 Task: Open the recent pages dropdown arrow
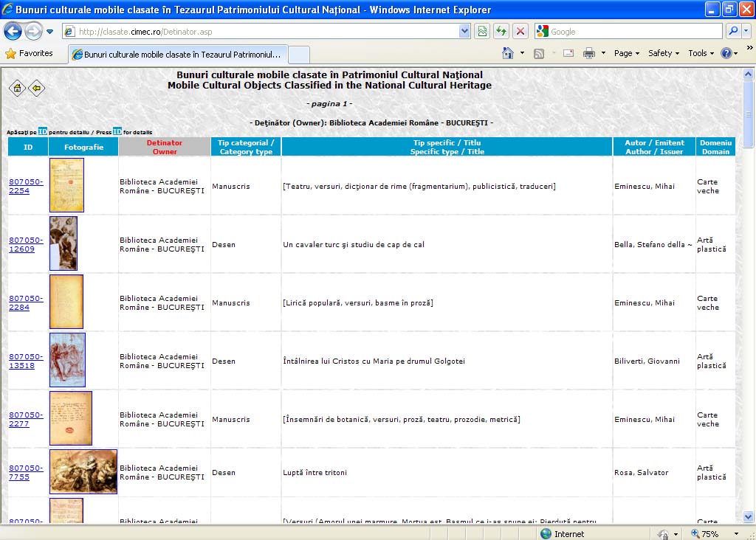[49, 32]
